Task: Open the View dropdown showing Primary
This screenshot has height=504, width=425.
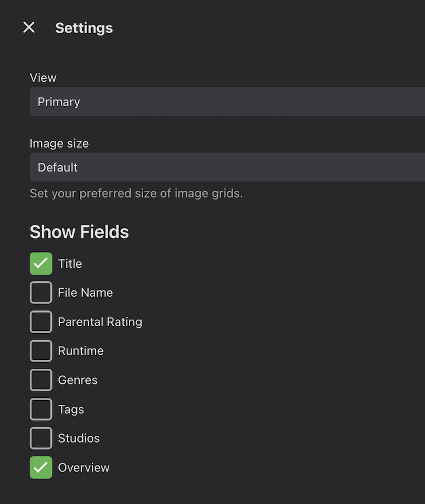Action: (227, 101)
